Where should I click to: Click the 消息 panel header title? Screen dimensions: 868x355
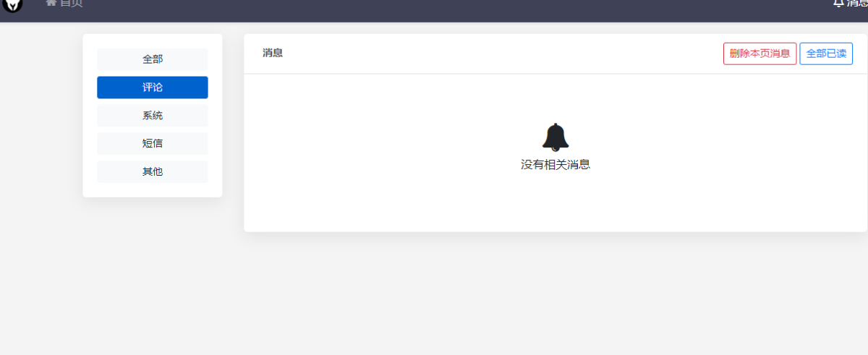(273, 53)
